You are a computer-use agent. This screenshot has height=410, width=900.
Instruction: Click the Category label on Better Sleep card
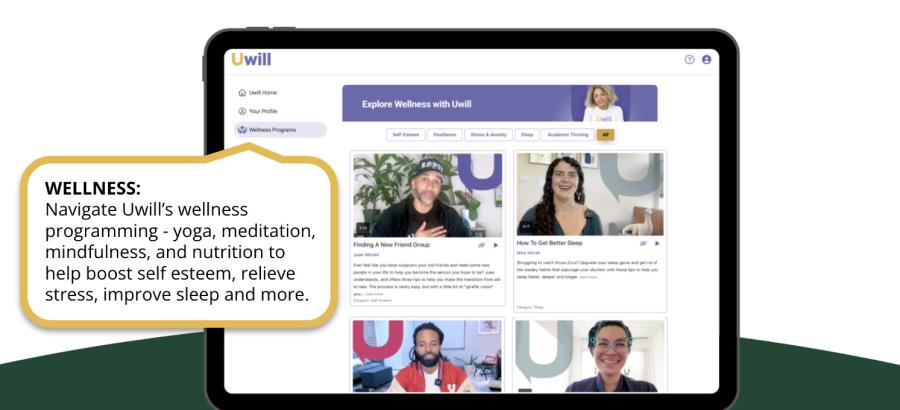click(530, 307)
